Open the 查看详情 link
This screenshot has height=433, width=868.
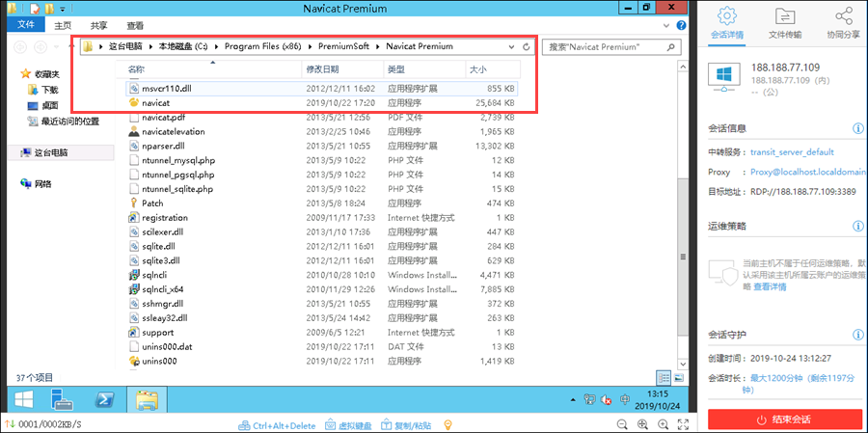(769, 286)
